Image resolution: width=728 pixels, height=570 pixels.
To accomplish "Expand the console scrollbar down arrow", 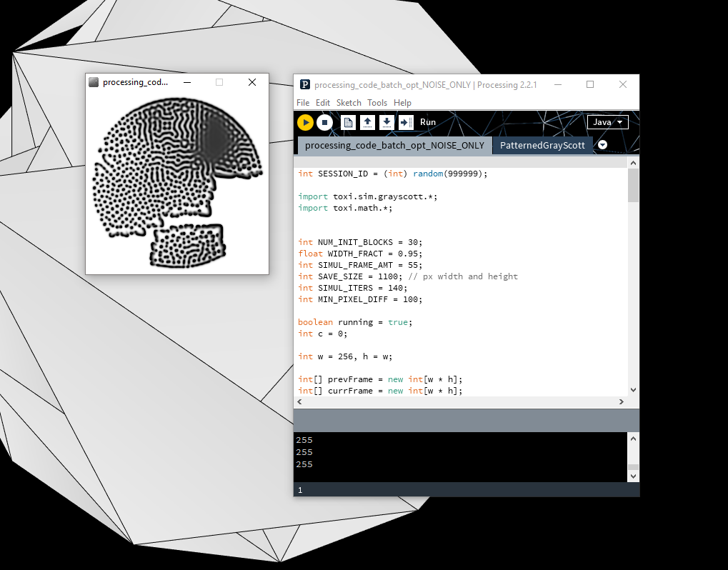I will pos(633,475).
